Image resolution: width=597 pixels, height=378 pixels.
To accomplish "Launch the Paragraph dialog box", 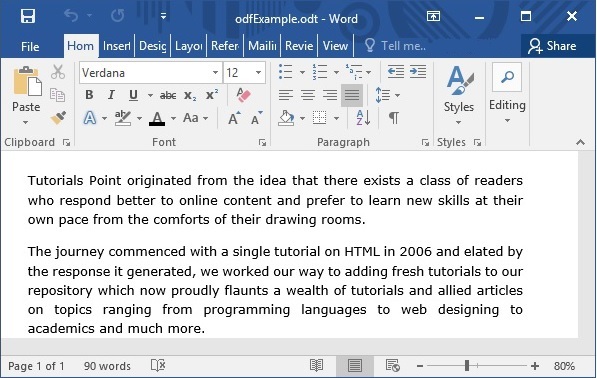I will click(425, 142).
